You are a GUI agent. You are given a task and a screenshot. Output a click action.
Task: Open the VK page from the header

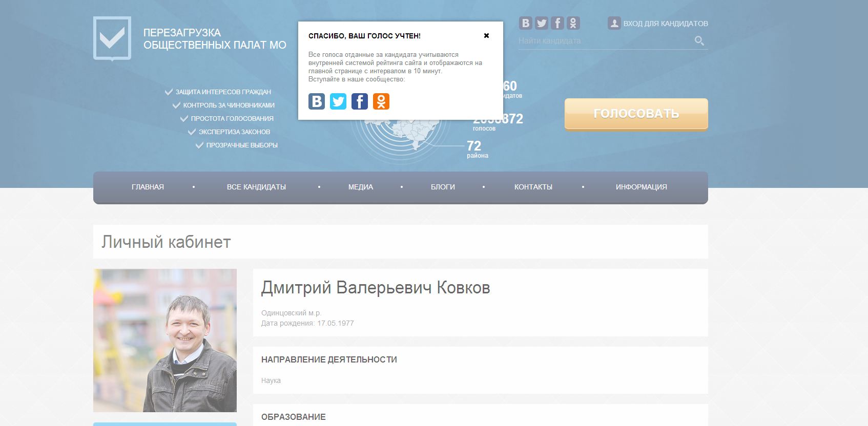point(526,23)
